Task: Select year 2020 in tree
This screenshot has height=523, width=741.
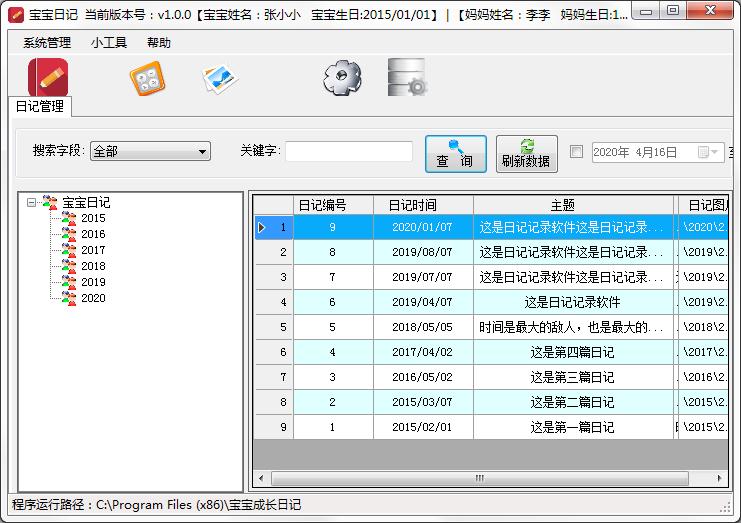Action: pos(93,298)
